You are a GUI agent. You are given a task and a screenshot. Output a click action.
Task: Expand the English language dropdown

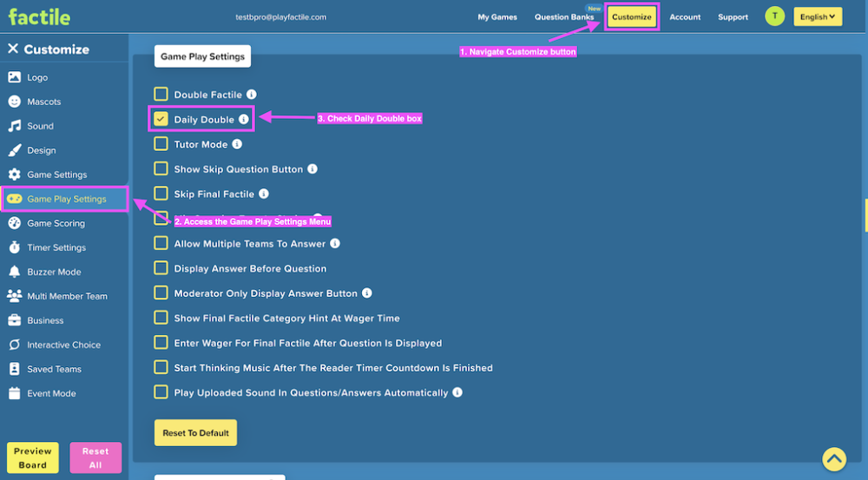coord(818,16)
